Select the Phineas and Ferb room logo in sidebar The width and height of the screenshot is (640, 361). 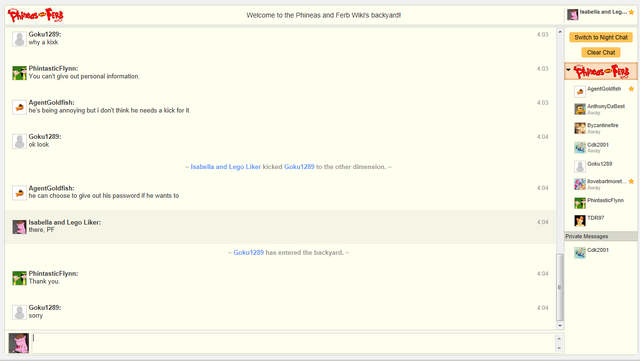click(x=601, y=71)
